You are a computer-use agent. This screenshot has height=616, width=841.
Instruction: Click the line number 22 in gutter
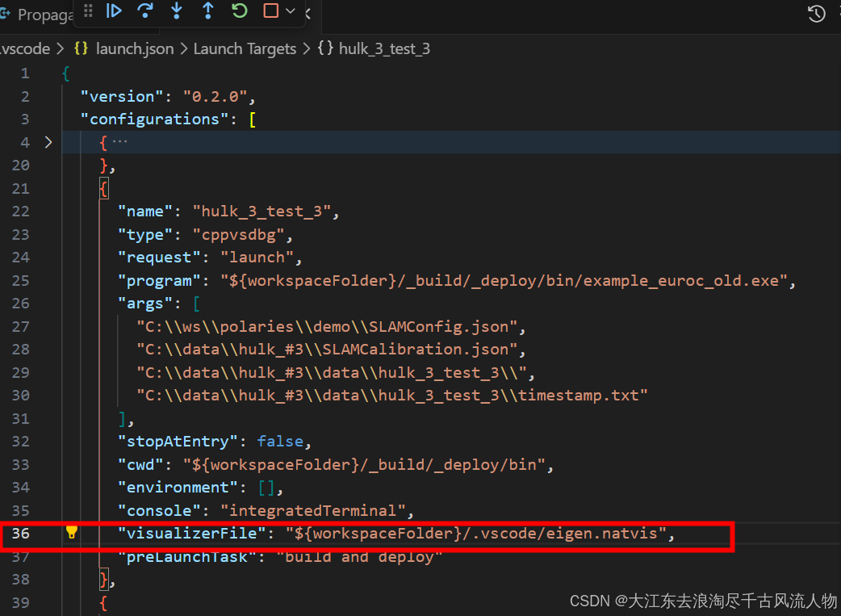point(20,212)
